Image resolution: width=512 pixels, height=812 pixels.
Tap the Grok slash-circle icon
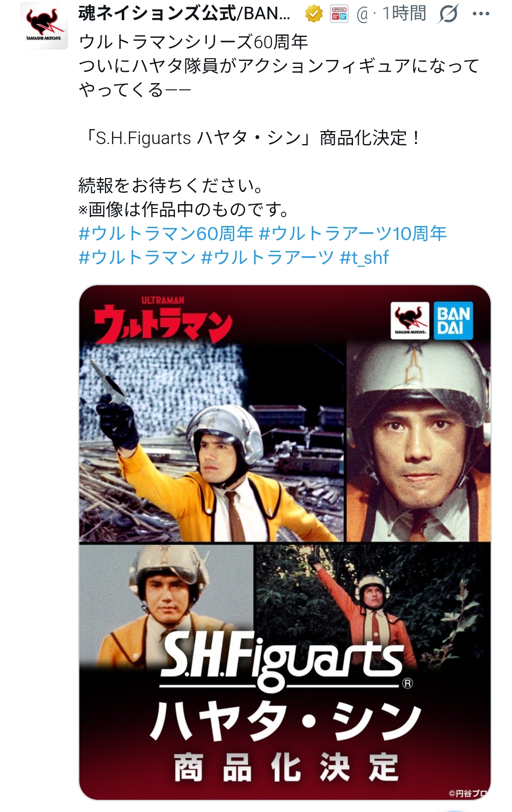pos(448,14)
